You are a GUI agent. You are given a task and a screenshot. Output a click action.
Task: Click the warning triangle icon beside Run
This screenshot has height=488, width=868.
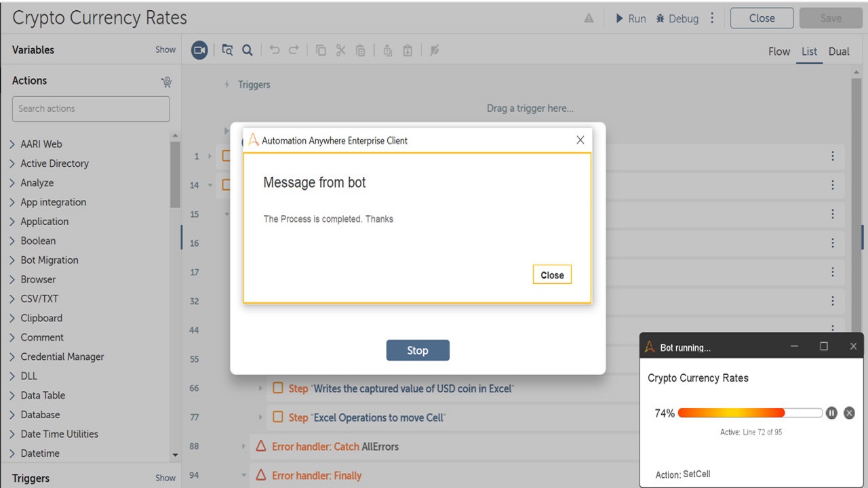click(589, 18)
